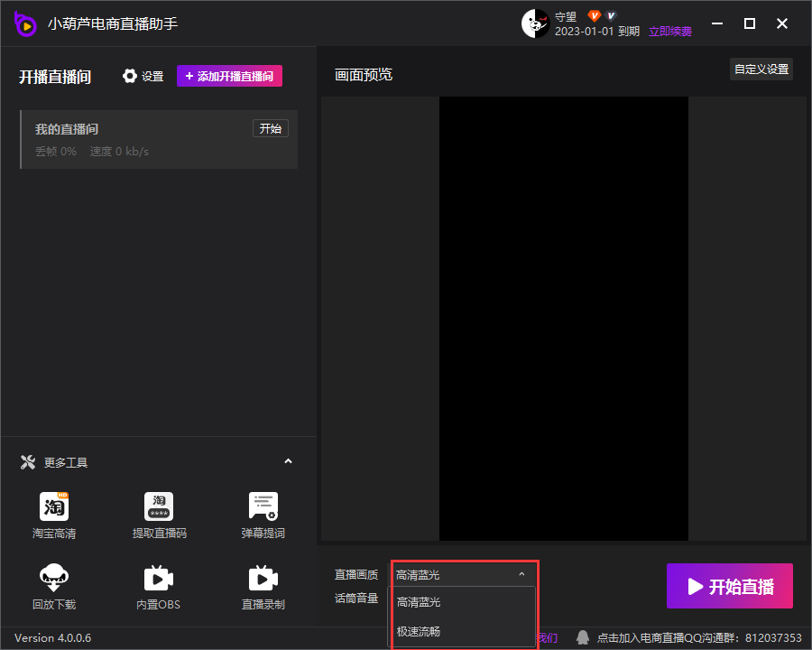
Task: Collapse the 更多工具 section
Action: tap(289, 462)
